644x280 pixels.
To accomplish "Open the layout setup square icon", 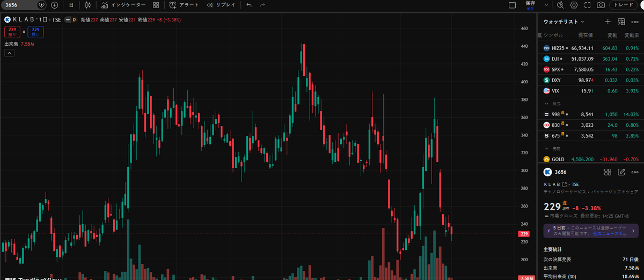I will pos(512,5).
